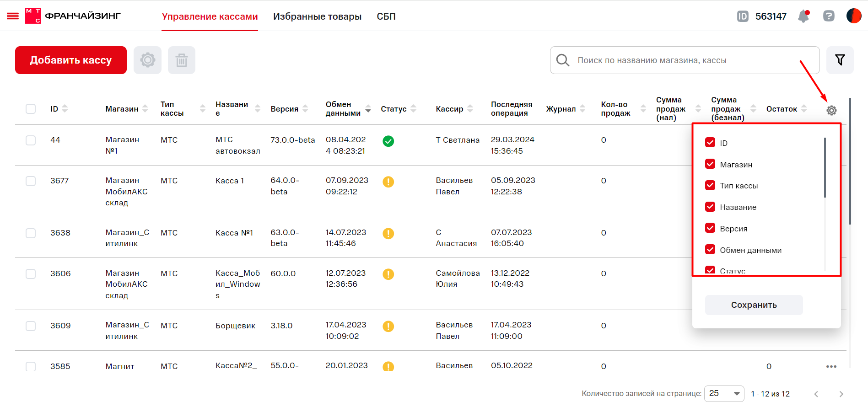Go to the next page arrow

pos(841,394)
